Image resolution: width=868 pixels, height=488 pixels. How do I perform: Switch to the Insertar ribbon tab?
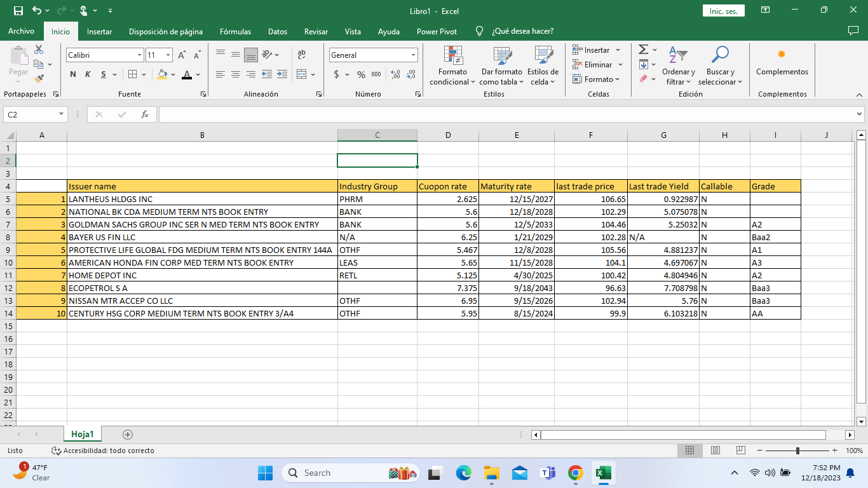pos(99,32)
